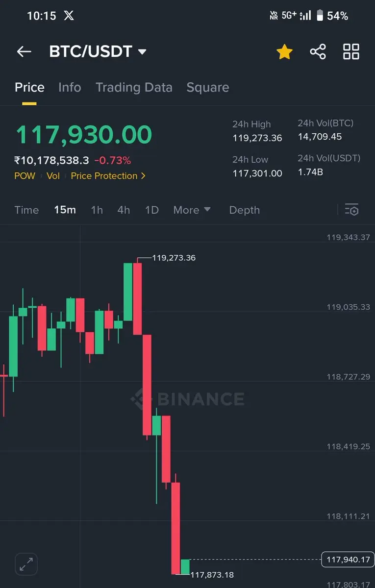Tap the POW tag label
Screen dimensions: 375x588
pos(25,176)
